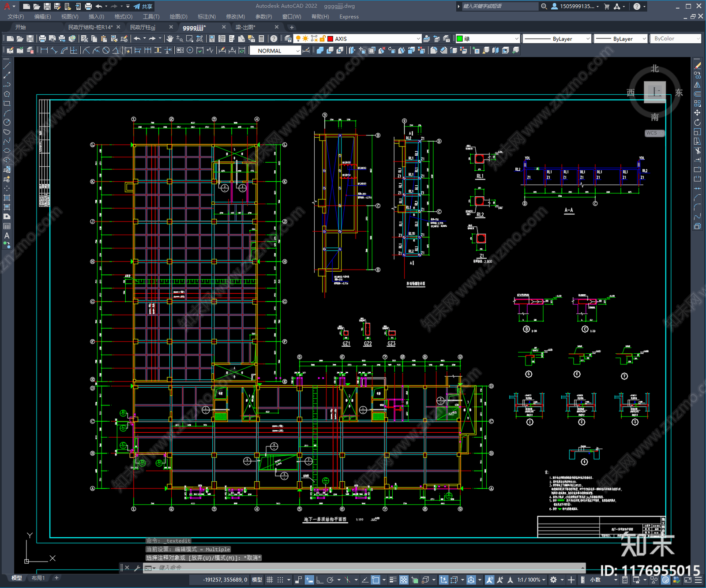Click the search magnifier icon
Screen dimensions: 706x588
coord(544,6)
